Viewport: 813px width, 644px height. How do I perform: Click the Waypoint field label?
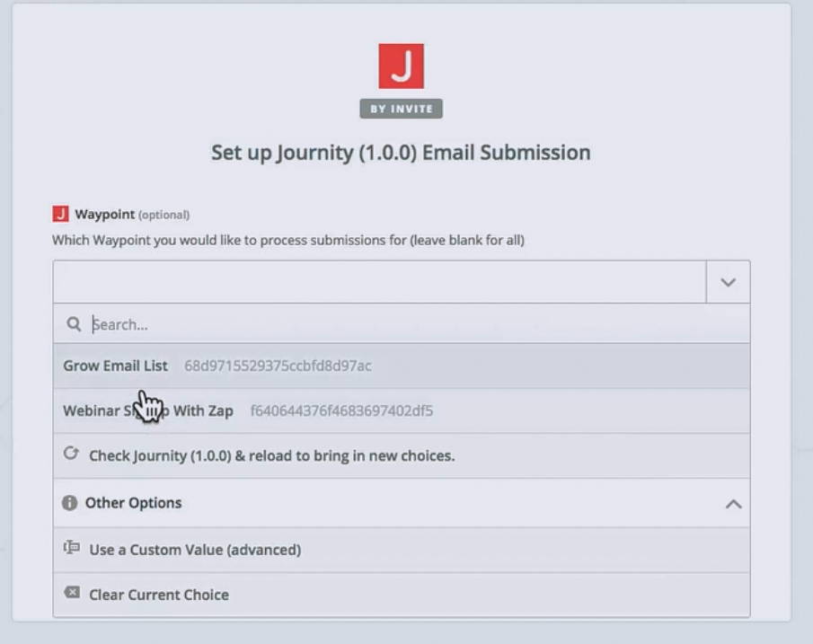tap(105, 214)
